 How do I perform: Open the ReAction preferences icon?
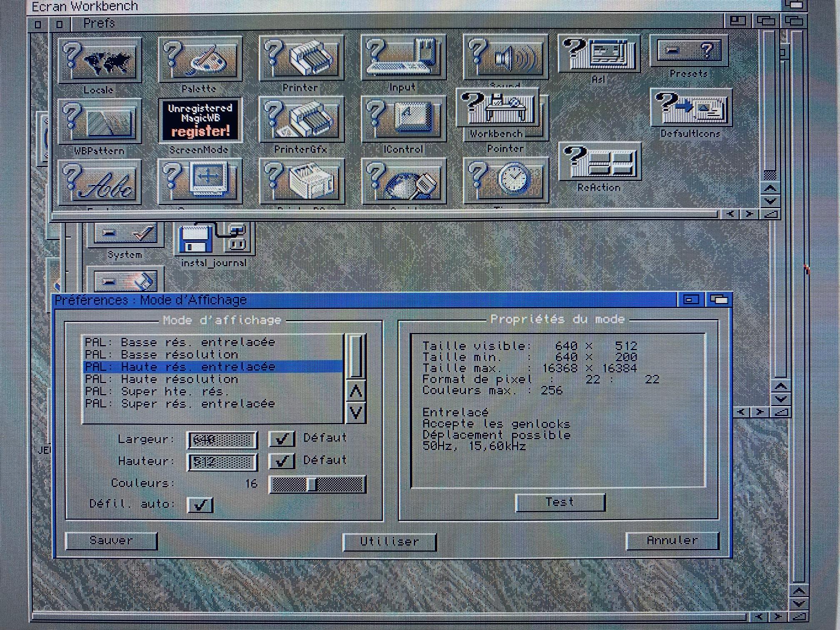(599, 162)
